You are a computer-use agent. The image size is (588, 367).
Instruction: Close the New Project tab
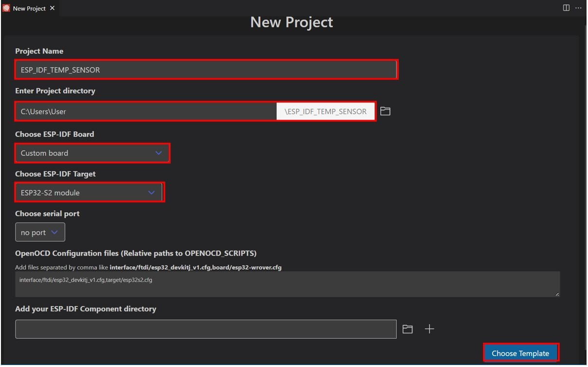tap(53, 8)
